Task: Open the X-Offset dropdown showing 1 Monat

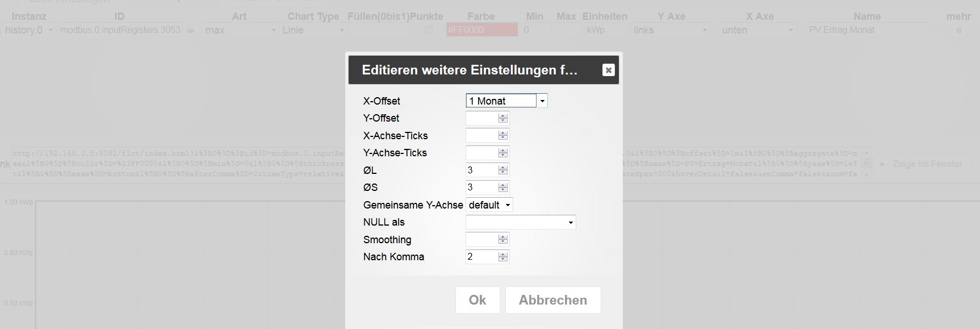Action: [x=506, y=101]
